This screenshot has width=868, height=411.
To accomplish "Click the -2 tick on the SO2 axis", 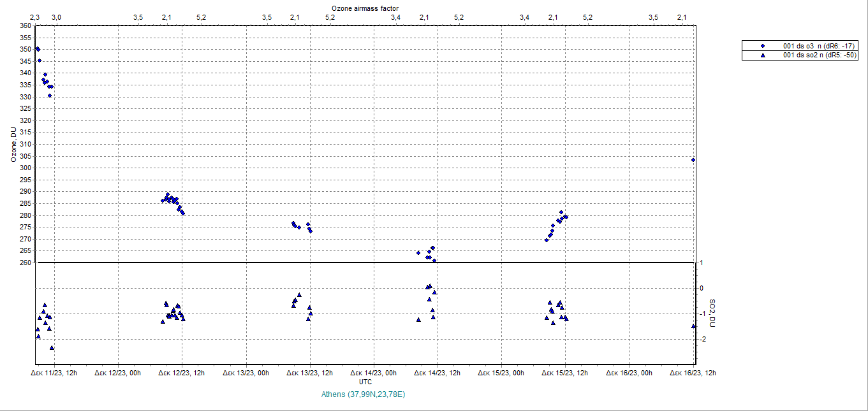I will [701, 339].
